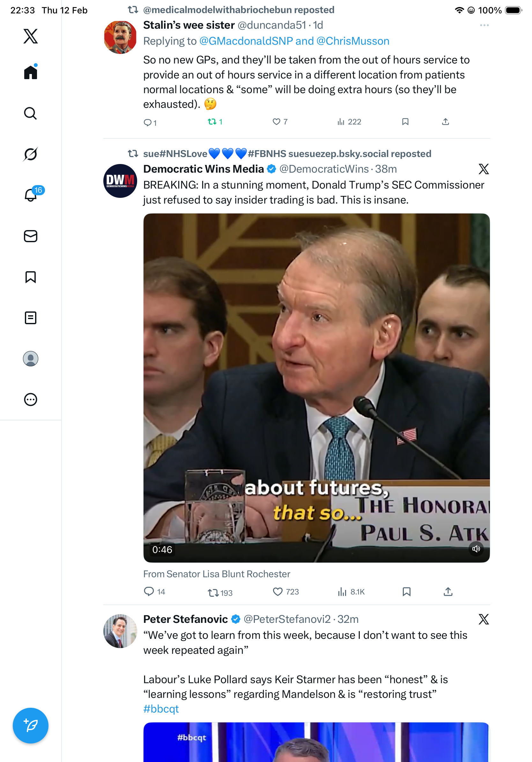Toggle video sound on SEC Commissioner clip

[x=476, y=549]
